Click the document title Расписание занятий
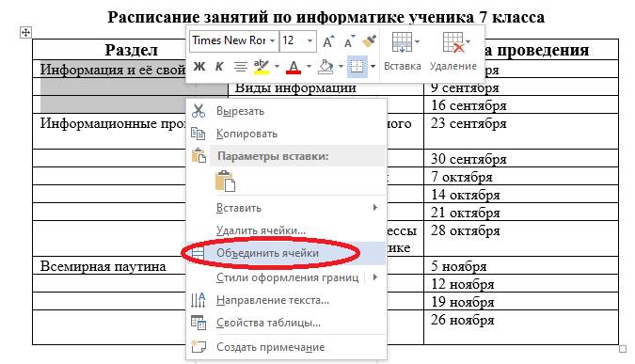635x364 pixels. (x=326, y=17)
